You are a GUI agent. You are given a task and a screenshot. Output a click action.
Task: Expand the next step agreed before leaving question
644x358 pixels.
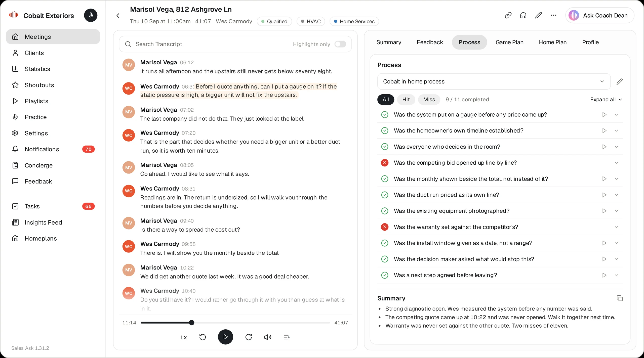click(x=616, y=275)
